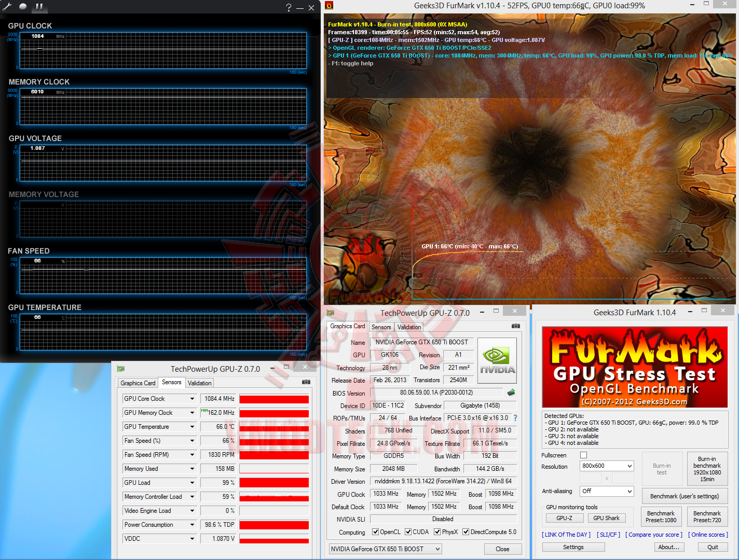Click the NVIDIA logo in GPU-Z
Image resolution: width=739 pixels, height=560 pixels.
(497, 361)
